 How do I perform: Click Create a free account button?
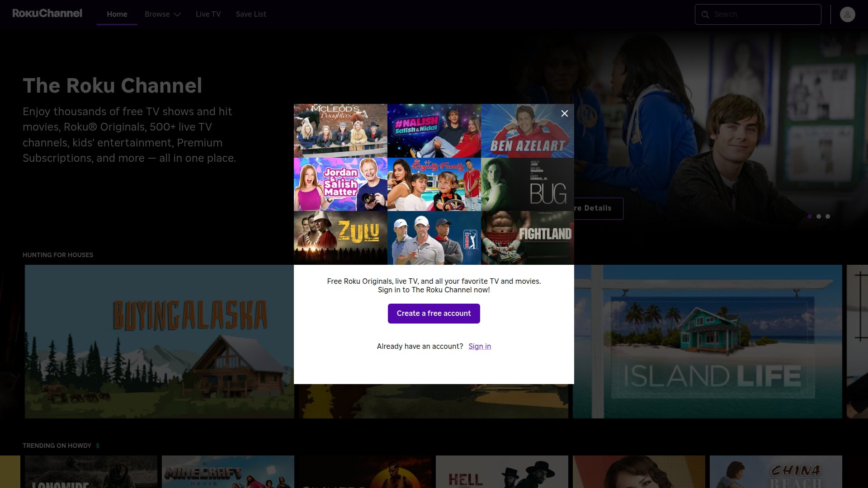(434, 314)
